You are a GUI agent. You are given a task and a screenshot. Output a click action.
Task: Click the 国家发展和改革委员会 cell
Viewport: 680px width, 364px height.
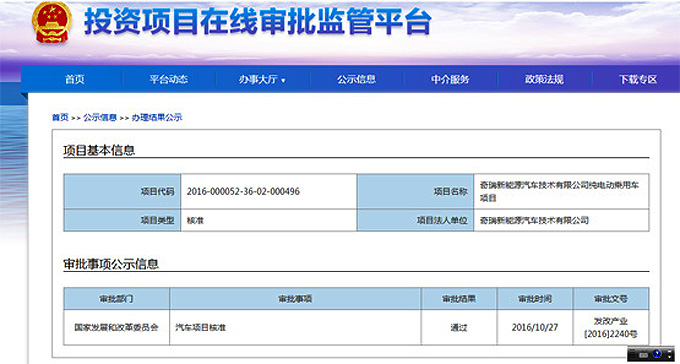(x=117, y=328)
